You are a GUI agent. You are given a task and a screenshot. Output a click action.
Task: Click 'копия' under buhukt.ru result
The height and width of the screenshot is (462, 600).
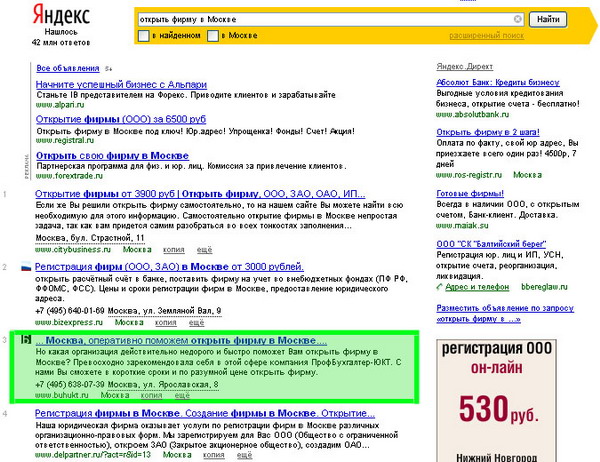[152, 395]
